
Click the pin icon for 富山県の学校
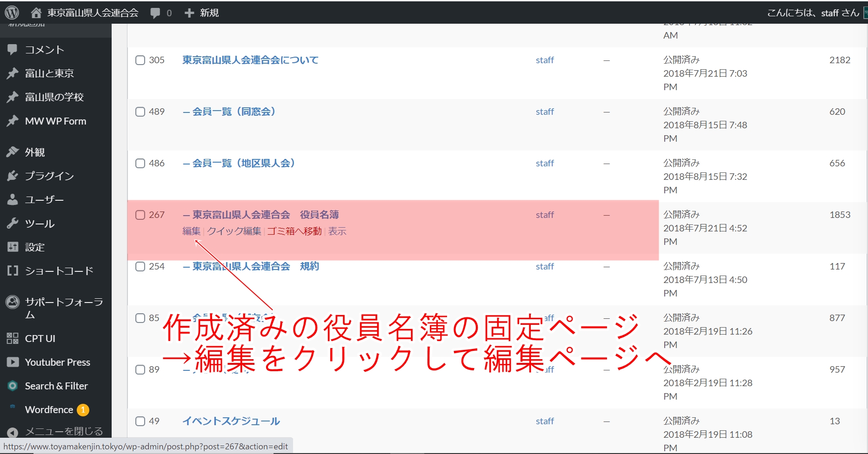point(13,97)
